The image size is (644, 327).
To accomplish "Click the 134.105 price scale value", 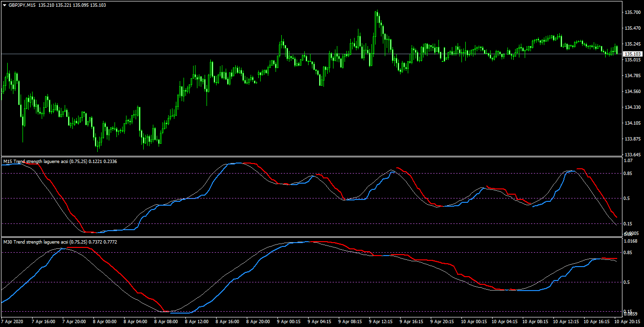I will (x=633, y=123).
